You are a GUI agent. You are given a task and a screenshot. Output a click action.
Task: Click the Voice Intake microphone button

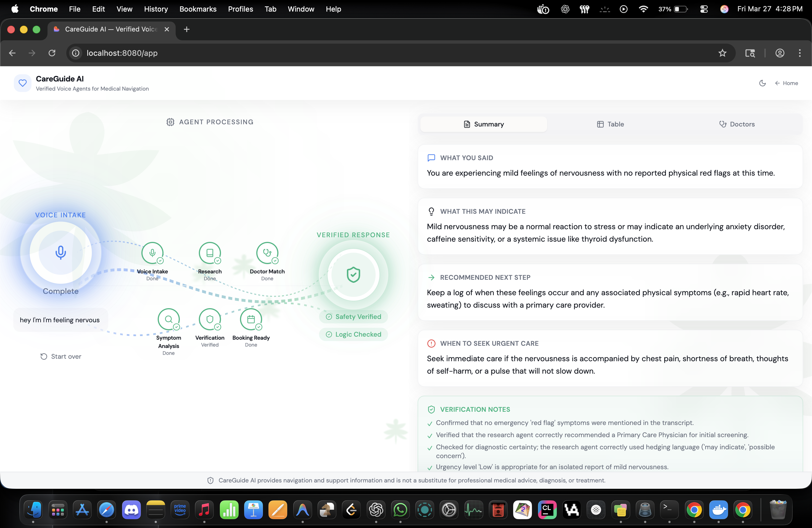click(x=61, y=253)
